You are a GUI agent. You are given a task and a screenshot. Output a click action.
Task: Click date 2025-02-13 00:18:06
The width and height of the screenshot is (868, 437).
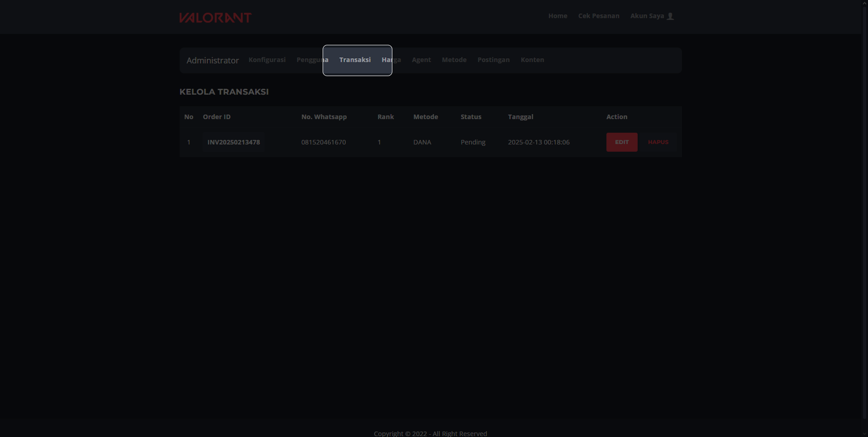pos(539,142)
